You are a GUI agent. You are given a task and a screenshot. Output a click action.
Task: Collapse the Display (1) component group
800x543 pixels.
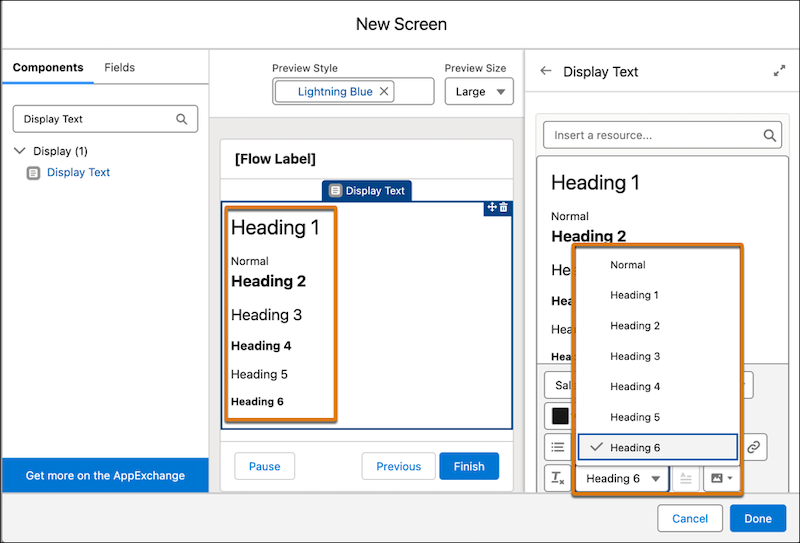pos(21,151)
